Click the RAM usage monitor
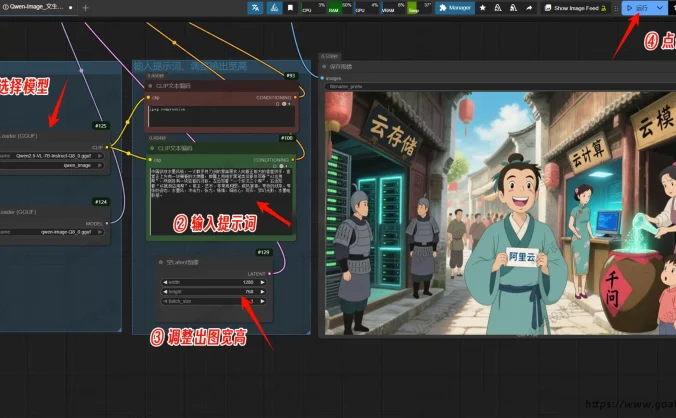Screen dimensions: 676x418 (x=340, y=8)
